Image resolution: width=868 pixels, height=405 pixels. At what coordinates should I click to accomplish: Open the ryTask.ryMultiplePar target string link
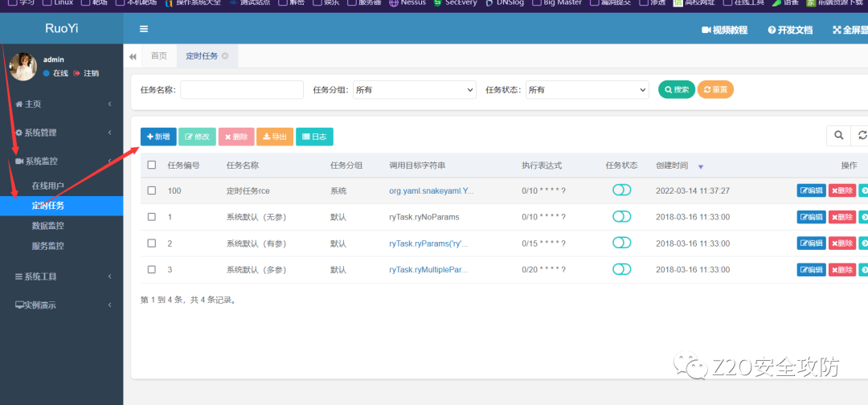coord(428,270)
